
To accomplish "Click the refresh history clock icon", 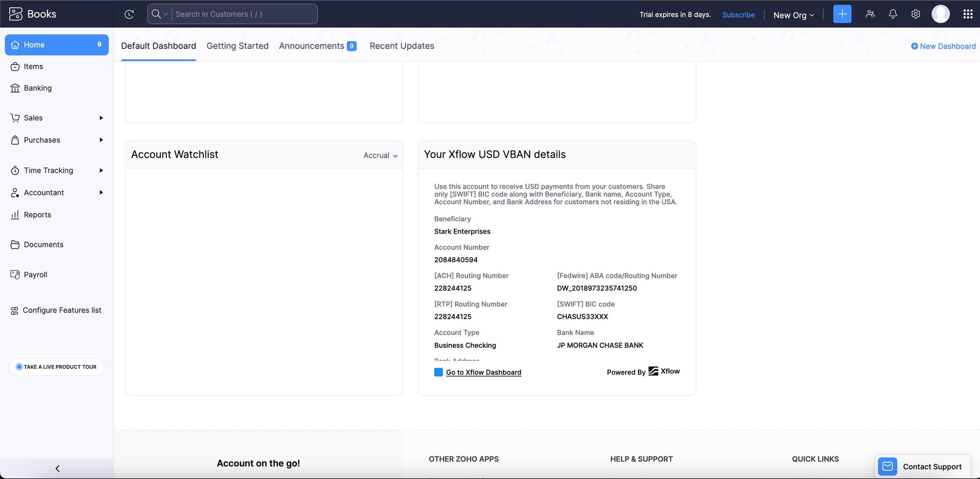I will click(129, 14).
